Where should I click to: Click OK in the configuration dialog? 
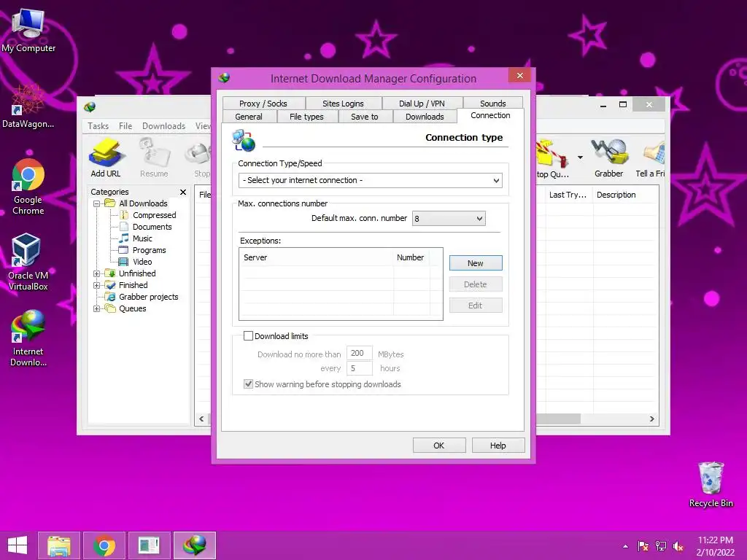click(438, 446)
